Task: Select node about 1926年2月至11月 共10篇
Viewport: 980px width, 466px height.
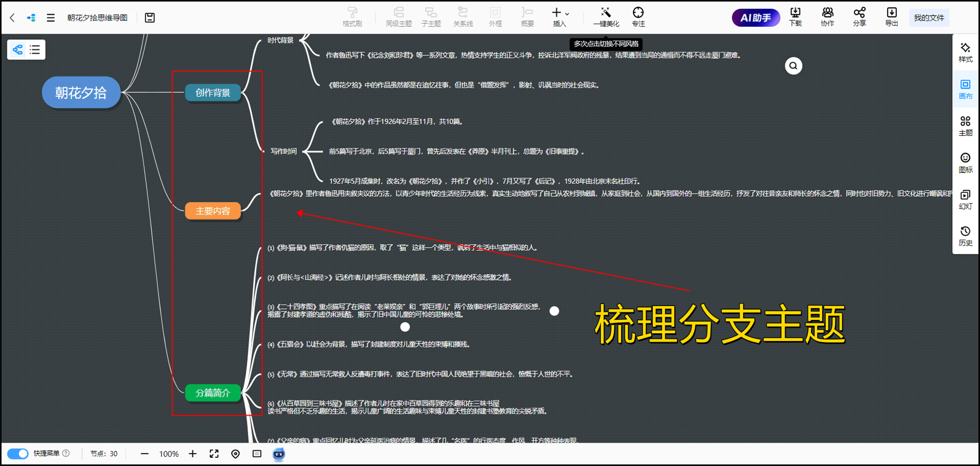Action: coord(397,122)
